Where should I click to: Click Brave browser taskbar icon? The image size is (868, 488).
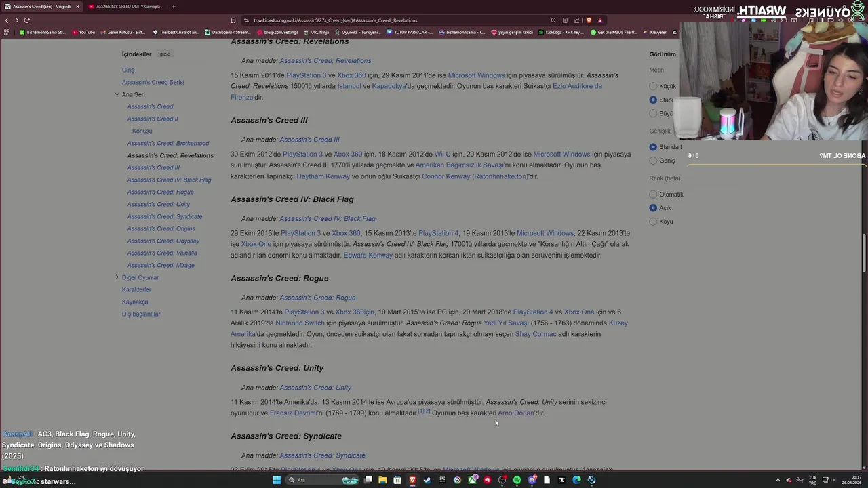coord(412,480)
